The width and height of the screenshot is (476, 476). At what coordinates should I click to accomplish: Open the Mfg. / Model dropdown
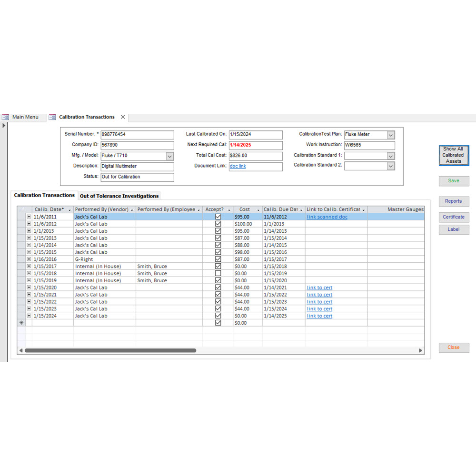pos(170,156)
